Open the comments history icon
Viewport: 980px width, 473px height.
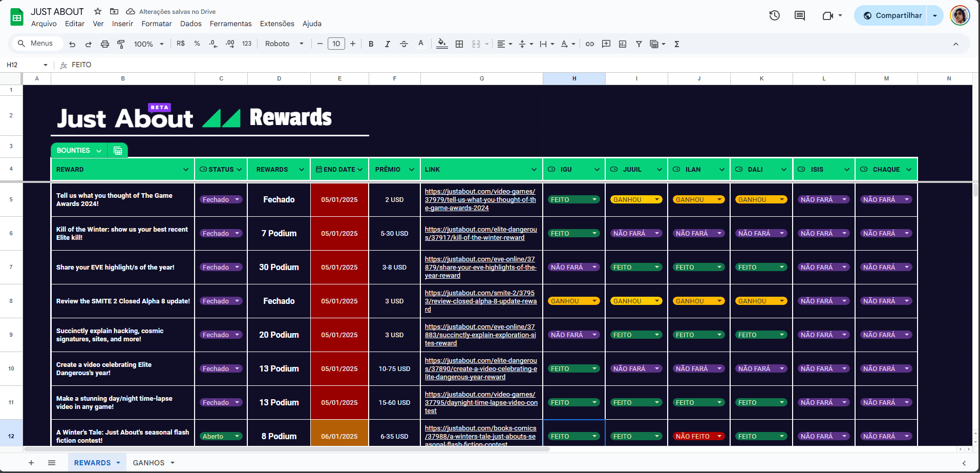click(799, 15)
